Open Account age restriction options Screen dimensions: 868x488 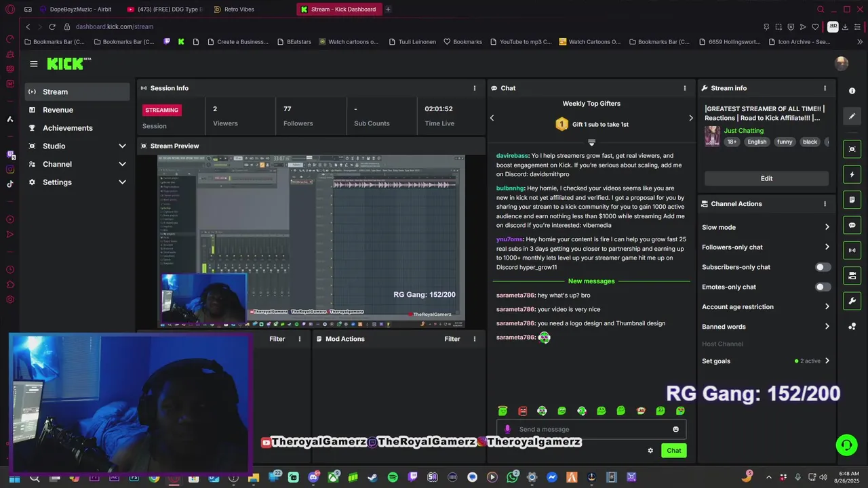pos(766,307)
